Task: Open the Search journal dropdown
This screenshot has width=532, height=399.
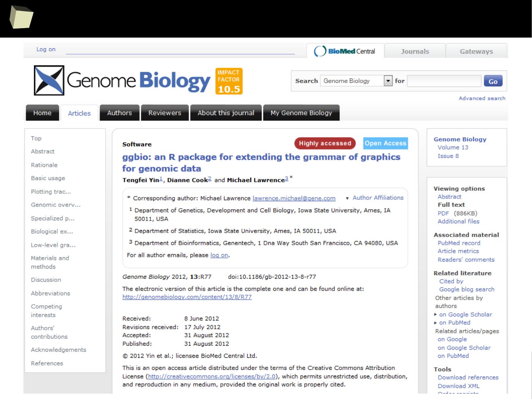Action: point(356,81)
